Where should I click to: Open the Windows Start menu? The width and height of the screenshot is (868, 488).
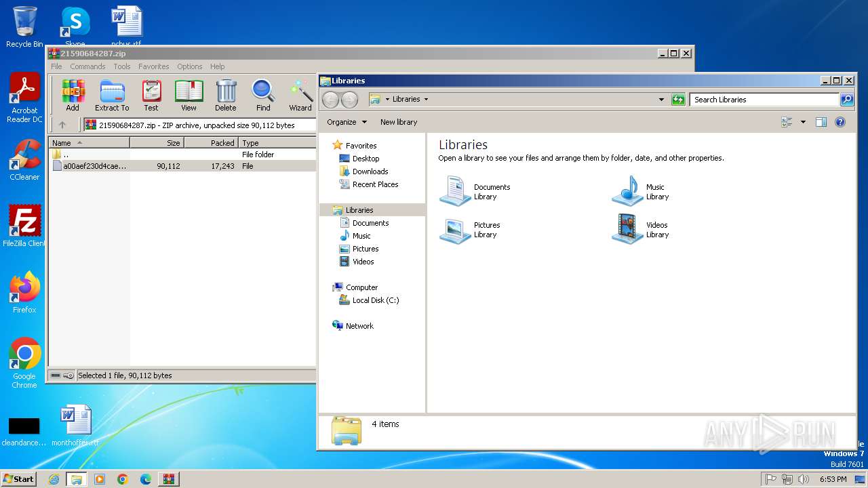click(18, 479)
